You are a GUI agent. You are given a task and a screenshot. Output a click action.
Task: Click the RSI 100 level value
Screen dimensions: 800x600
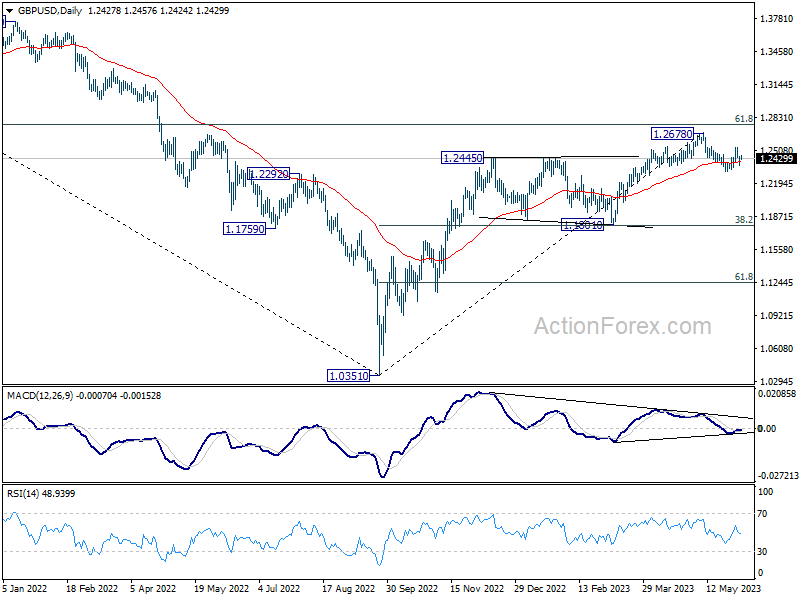pos(766,492)
